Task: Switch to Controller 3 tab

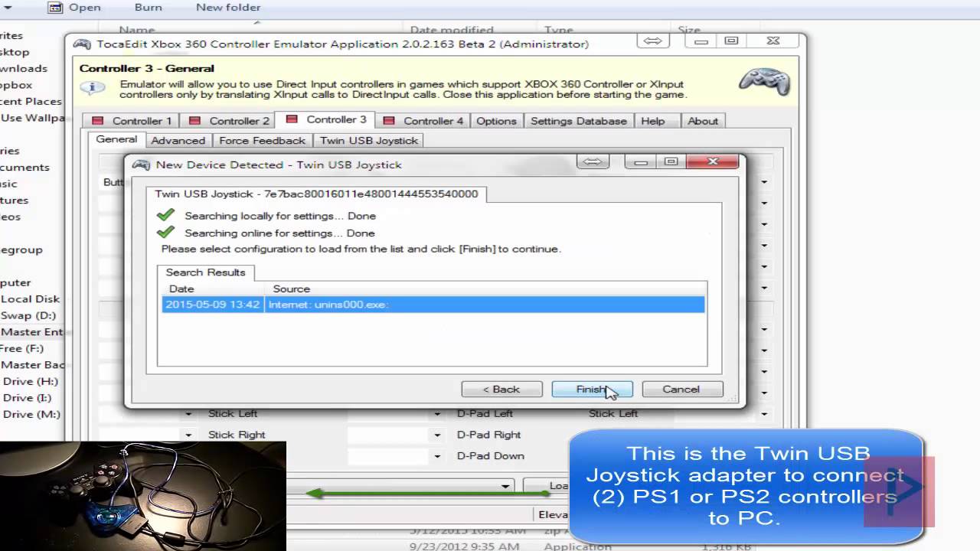Action: click(x=325, y=119)
